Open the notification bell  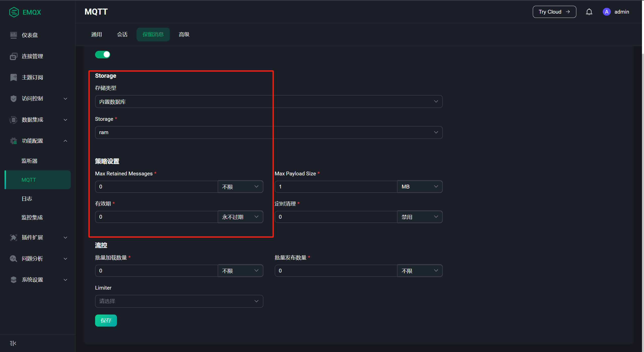(x=589, y=12)
